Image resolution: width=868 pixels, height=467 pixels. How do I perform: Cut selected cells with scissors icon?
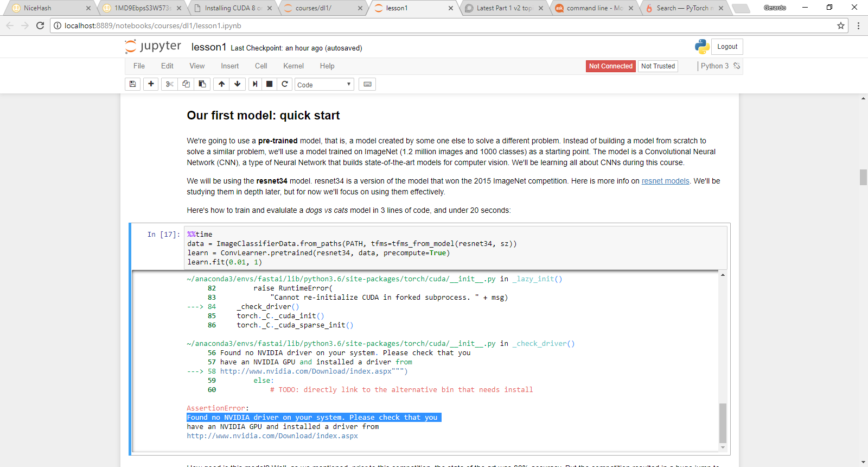(169, 84)
